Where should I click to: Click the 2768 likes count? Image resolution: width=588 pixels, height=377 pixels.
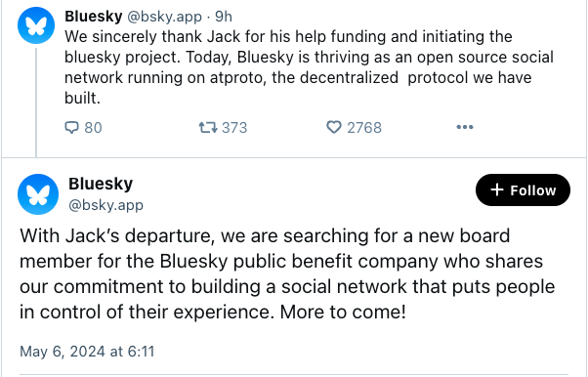coord(364,128)
